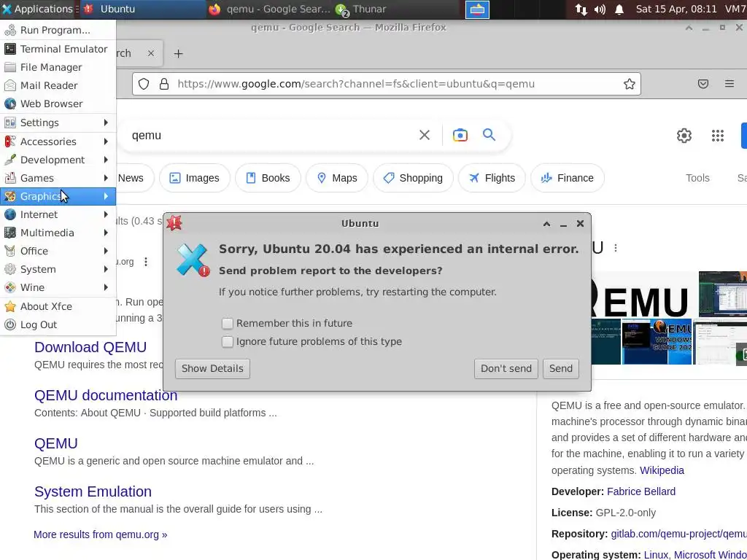Check Ignore future problems of this type
The height and width of the screenshot is (560, 747).
[228, 342]
